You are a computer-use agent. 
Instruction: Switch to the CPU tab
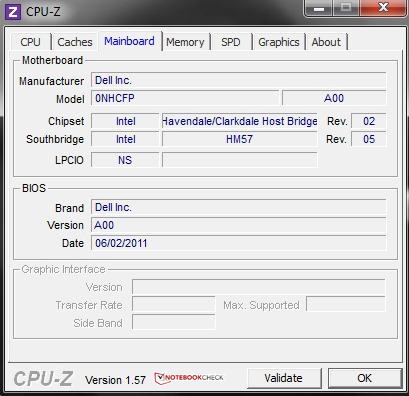click(31, 42)
